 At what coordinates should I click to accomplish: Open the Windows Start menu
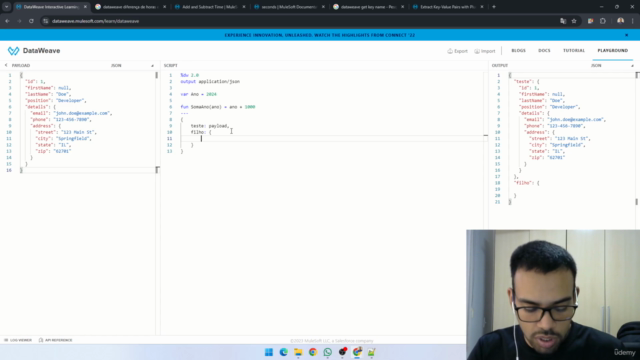[269, 352]
